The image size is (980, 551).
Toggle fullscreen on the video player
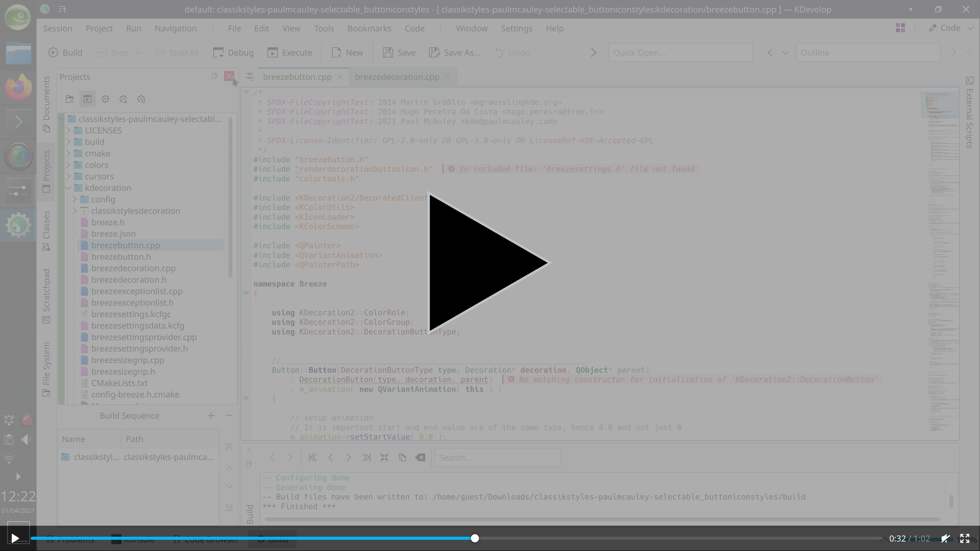point(964,538)
